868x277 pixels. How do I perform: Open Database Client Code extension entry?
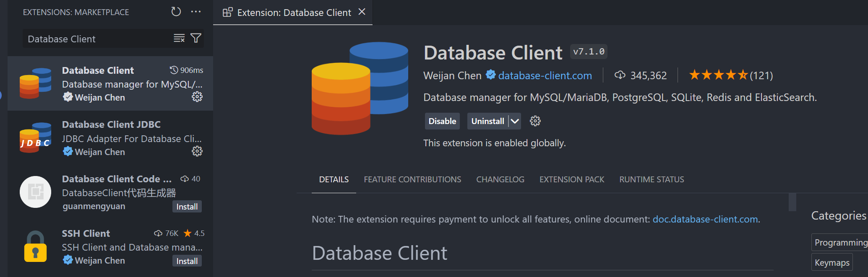110,192
